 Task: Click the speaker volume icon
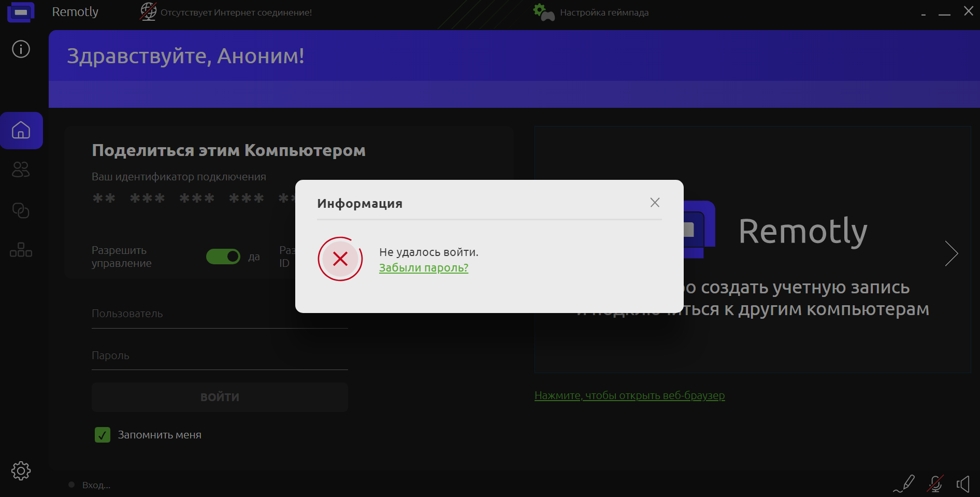click(x=963, y=484)
